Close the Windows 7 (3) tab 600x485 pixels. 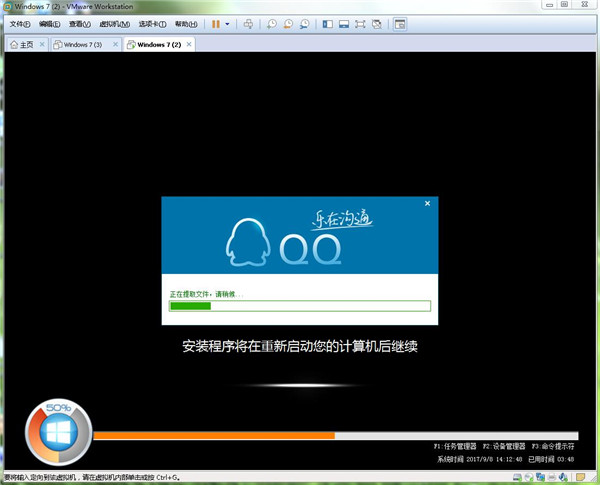click(115, 44)
